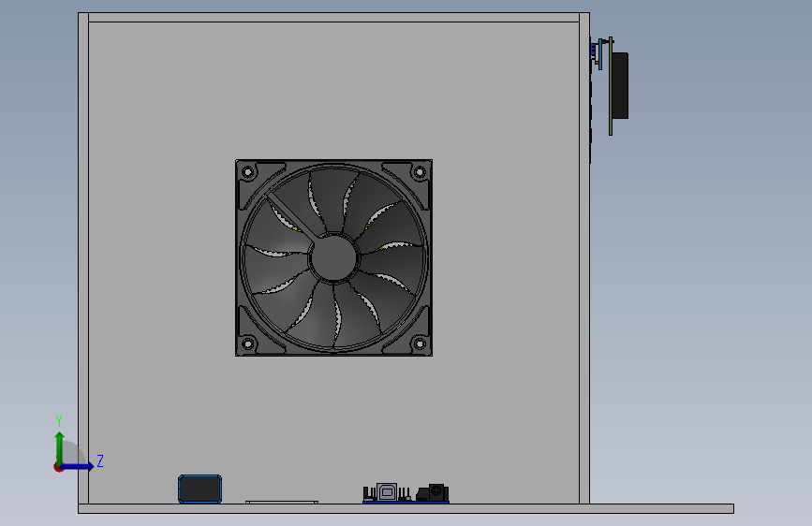
Task: Select the enclosure's top panel
Action: click(x=334, y=18)
